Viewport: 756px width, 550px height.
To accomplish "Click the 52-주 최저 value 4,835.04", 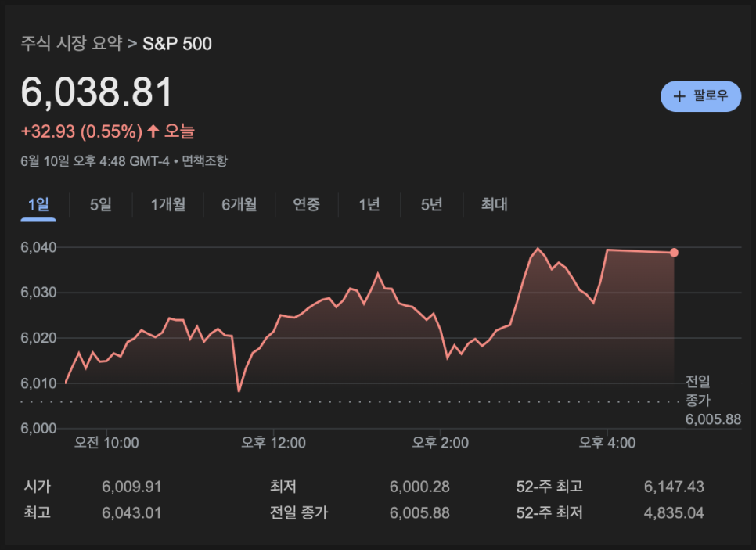I will click(x=674, y=513).
